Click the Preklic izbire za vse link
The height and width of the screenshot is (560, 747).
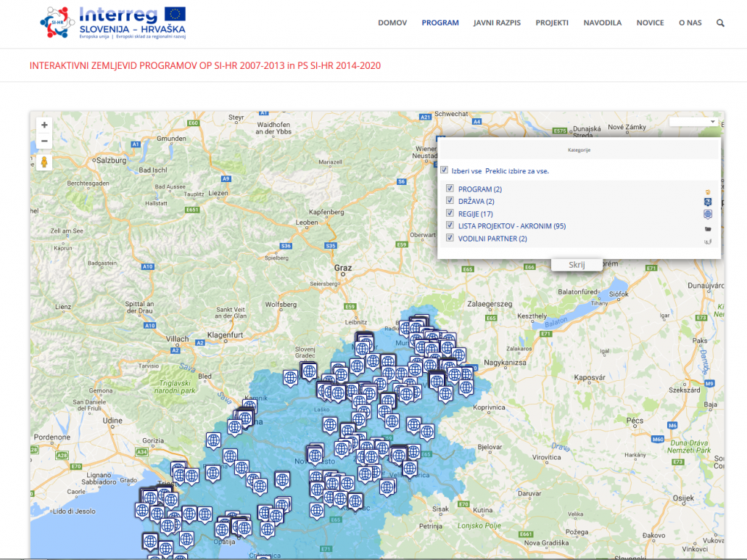(x=519, y=170)
